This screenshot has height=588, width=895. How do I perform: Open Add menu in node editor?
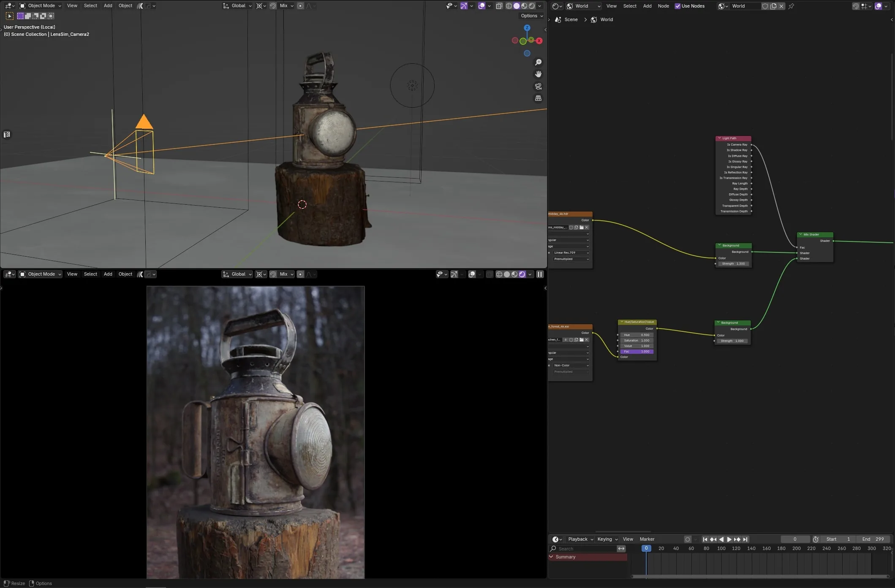[647, 6]
